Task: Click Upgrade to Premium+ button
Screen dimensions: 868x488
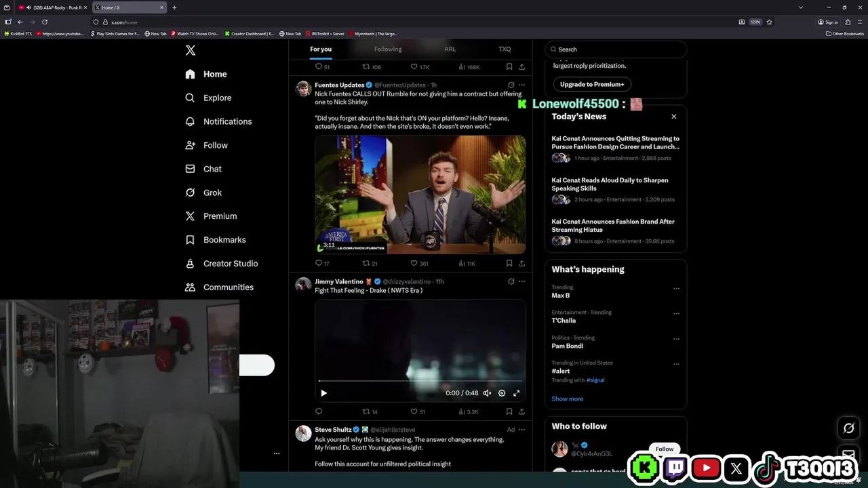Action: [x=592, y=85]
